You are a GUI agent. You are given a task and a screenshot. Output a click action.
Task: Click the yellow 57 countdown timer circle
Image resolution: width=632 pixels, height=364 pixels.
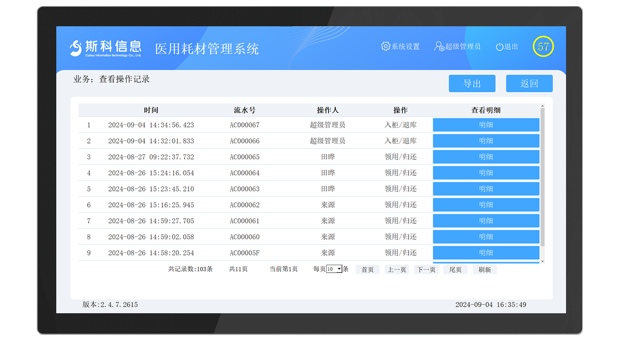543,47
